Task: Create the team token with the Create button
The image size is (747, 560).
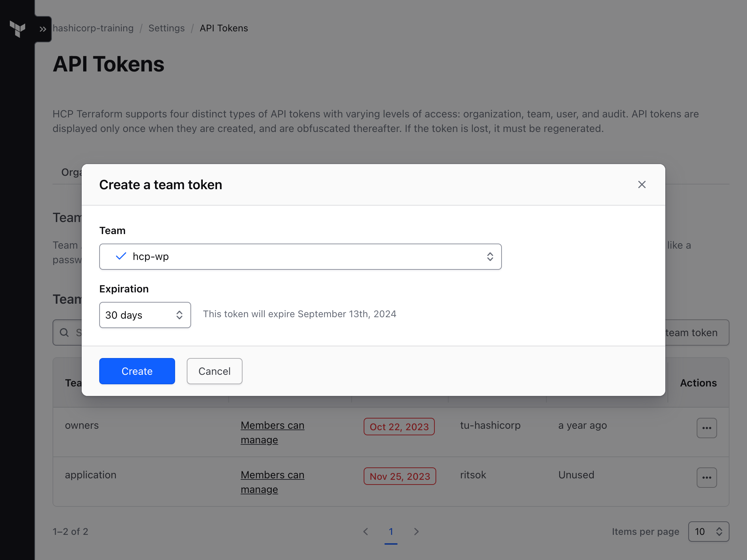Action: tap(137, 371)
